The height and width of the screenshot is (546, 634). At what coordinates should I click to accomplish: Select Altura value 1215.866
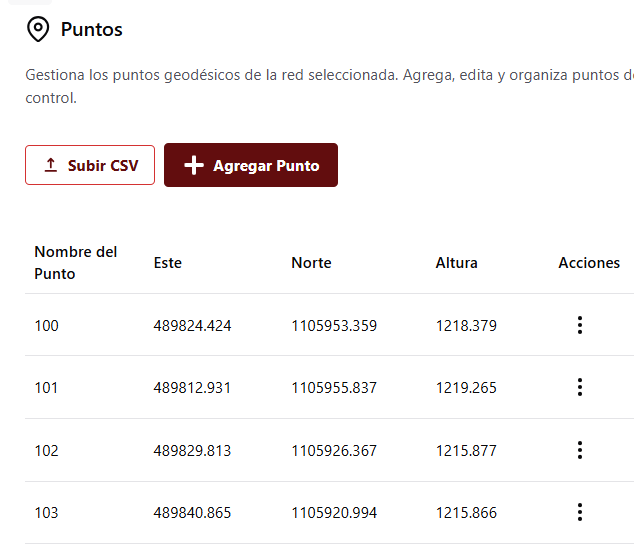(466, 513)
